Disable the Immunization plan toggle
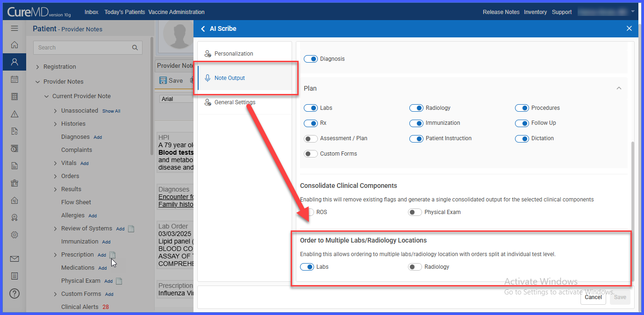The image size is (644, 315). 416,123
